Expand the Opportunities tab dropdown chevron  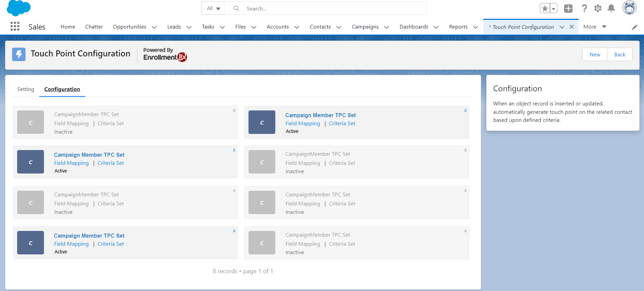click(154, 27)
